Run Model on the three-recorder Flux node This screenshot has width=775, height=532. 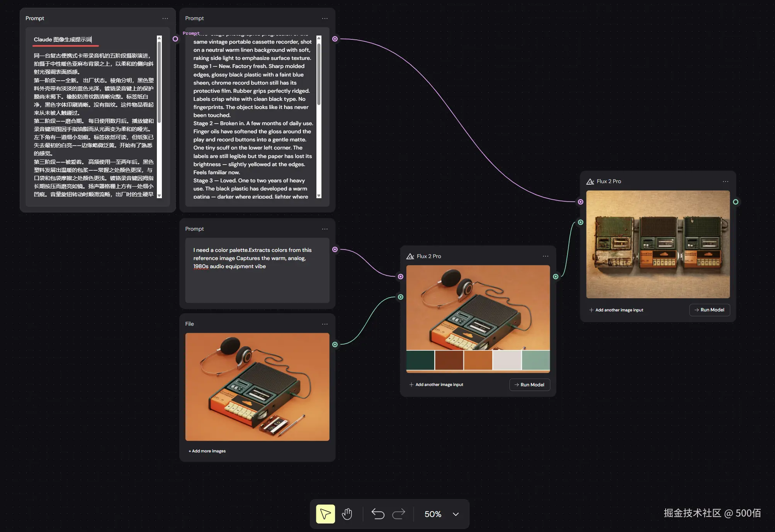pyautogui.click(x=709, y=310)
